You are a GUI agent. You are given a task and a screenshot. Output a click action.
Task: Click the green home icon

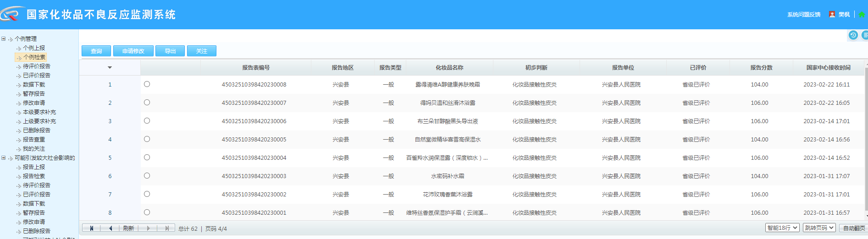tap(862, 15)
